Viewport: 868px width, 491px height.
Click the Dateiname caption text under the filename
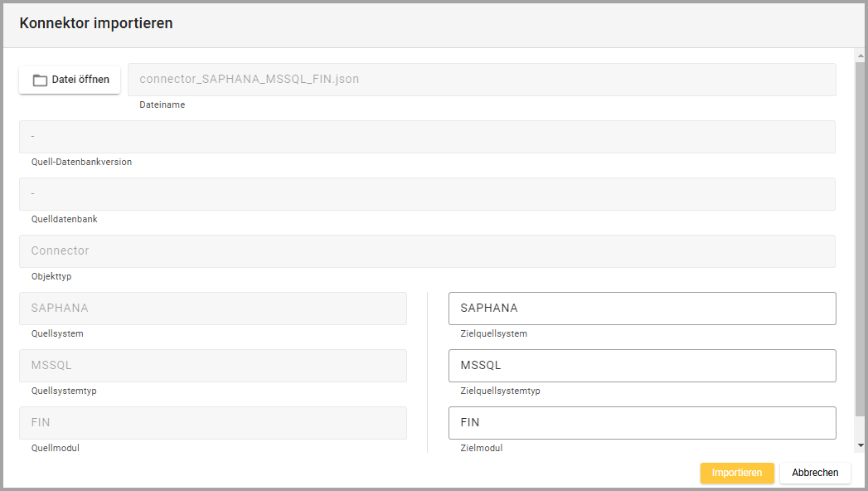click(x=162, y=105)
